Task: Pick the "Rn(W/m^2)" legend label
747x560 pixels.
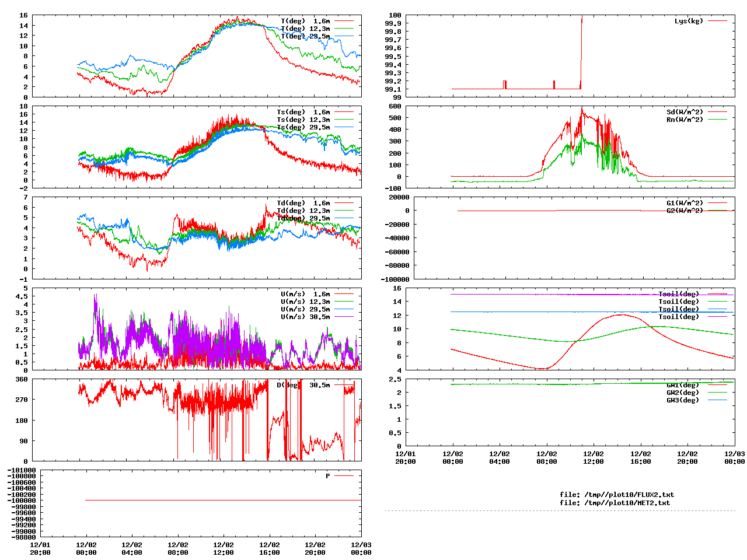Action: (x=685, y=120)
